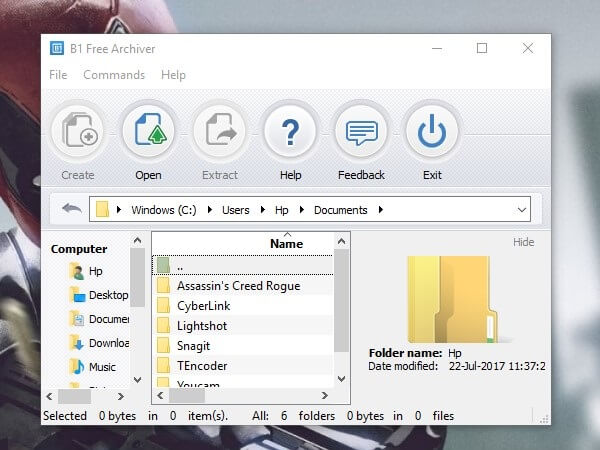
Task: Click folder icon beside Snagit
Action: (163, 346)
